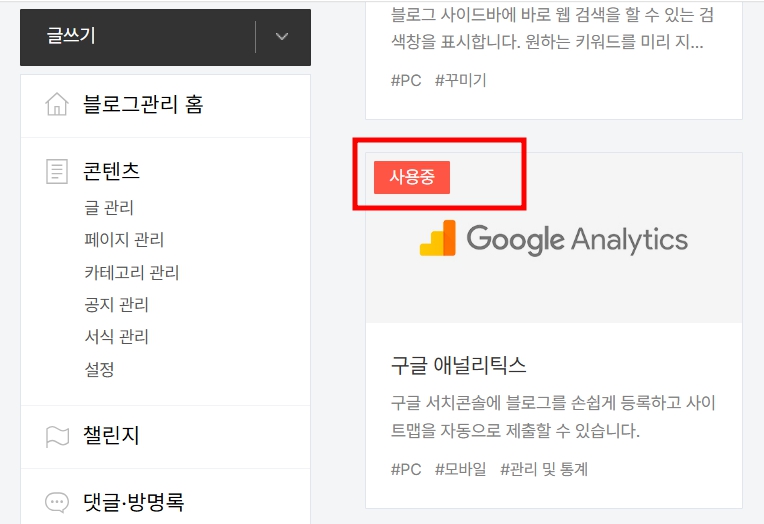Select the #꾸미기 tag
Image resolution: width=764 pixels, height=524 pixels.
click(x=460, y=80)
